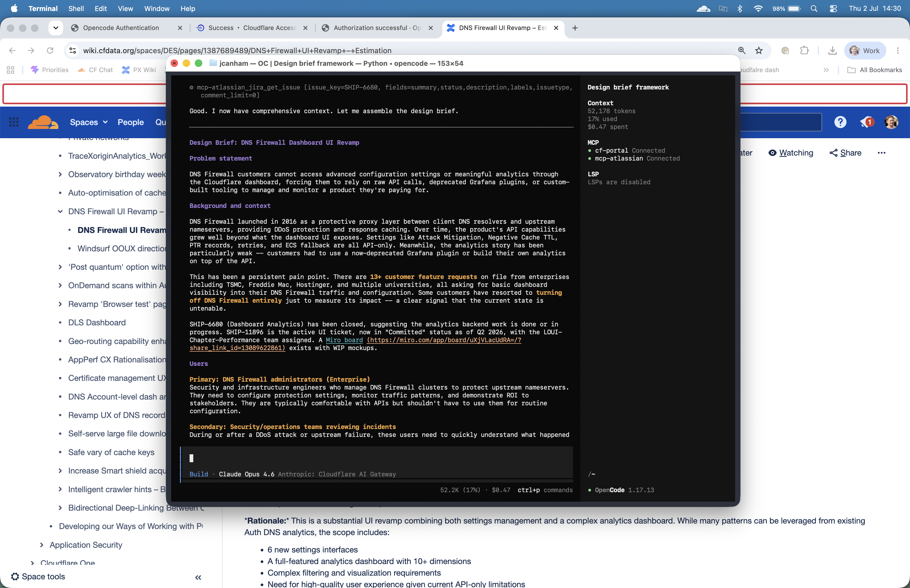Viewport: 910px width, 588px height.
Task: Open the DLS Dashboard page
Action: pyautogui.click(x=97, y=323)
